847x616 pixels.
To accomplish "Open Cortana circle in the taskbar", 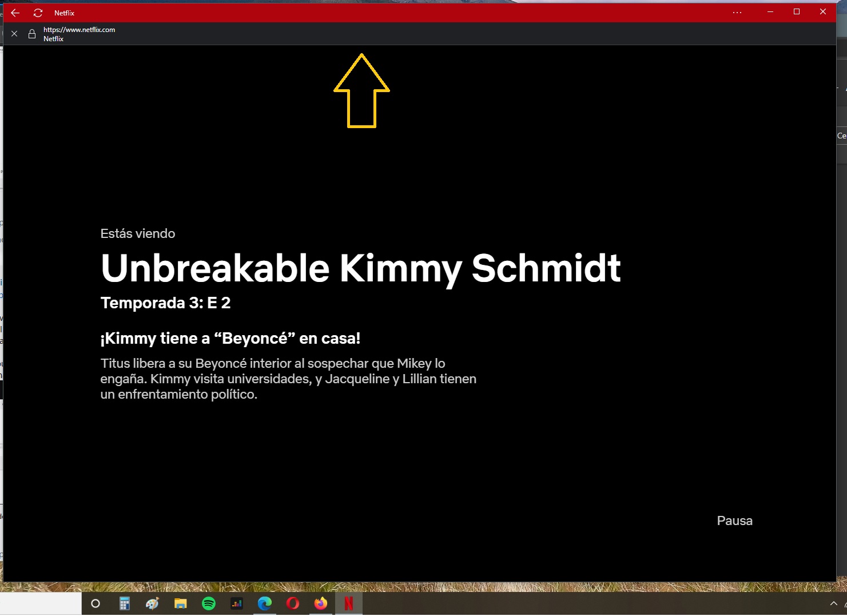I will pos(96,603).
